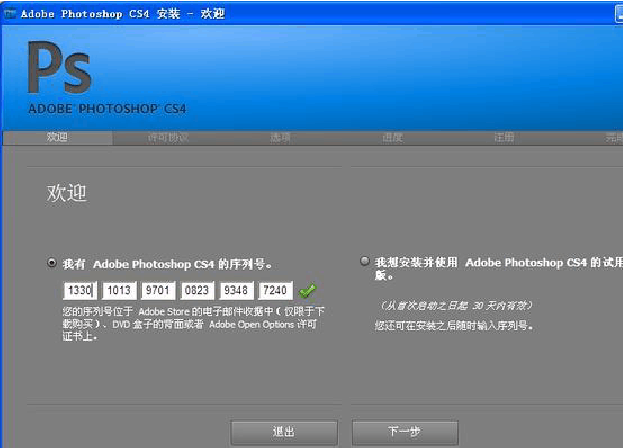Open the 进度 (Progress) step tab
The image size is (623, 448).
click(x=393, y=137)
